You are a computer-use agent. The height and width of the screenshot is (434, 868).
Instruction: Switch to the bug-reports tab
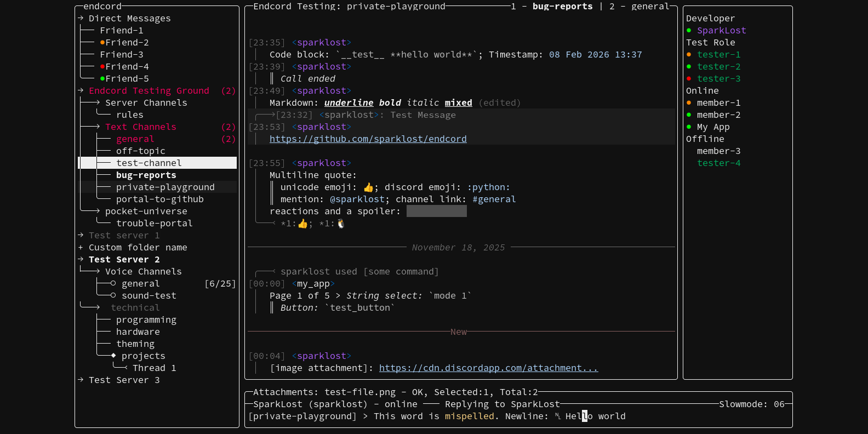[x=562, y=7]
